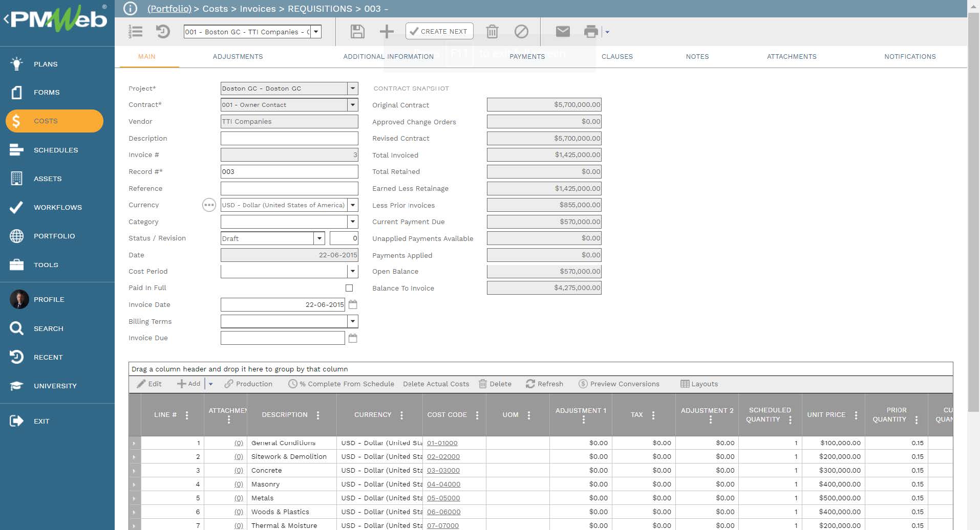Open the Status dropdown arrow

coord(319,238)
